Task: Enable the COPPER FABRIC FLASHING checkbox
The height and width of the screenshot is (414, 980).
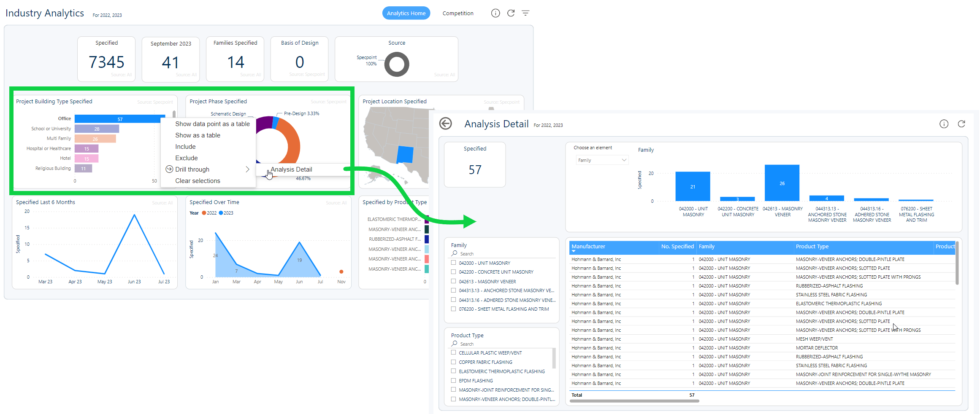Action: tap(454, 362)
